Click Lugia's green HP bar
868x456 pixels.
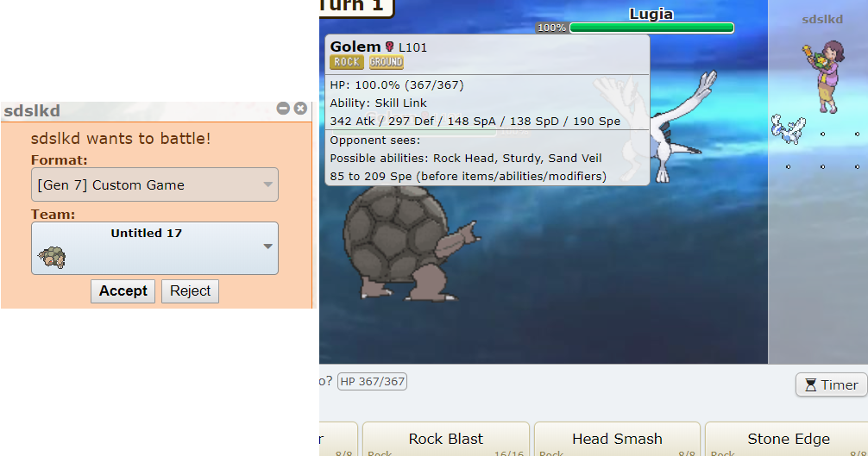tap(651, 28)
